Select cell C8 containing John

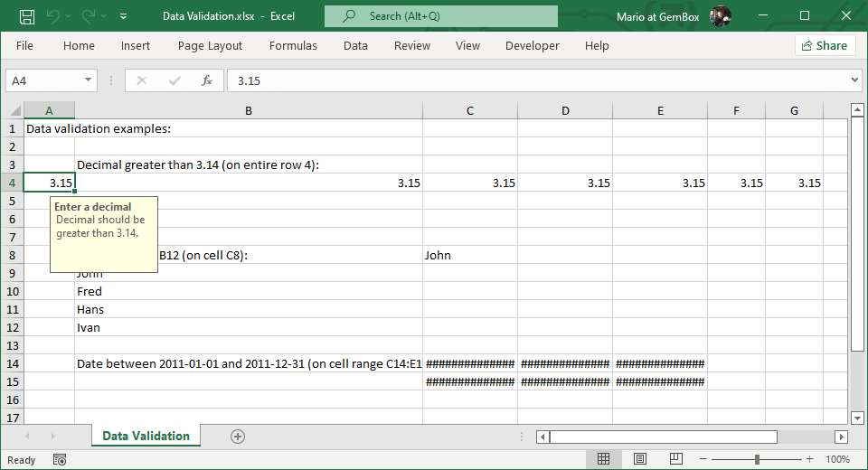pyautogui.click(x=469, y=255)
